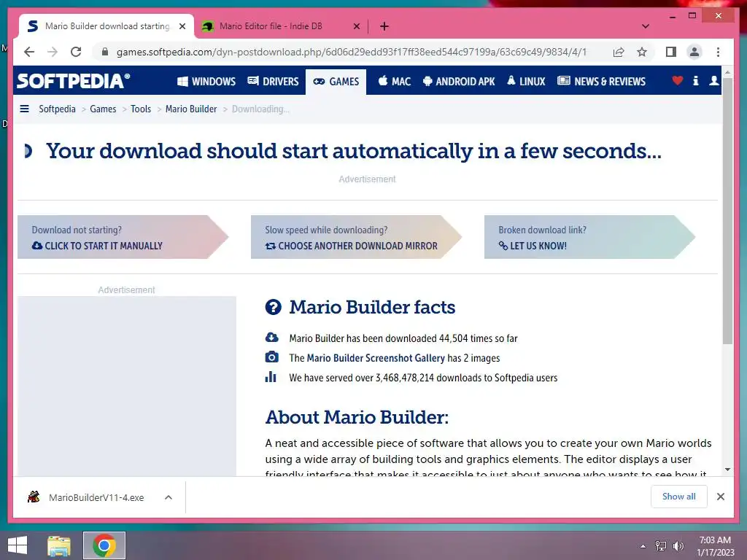Open File Explorer from the taskbar

59,545
